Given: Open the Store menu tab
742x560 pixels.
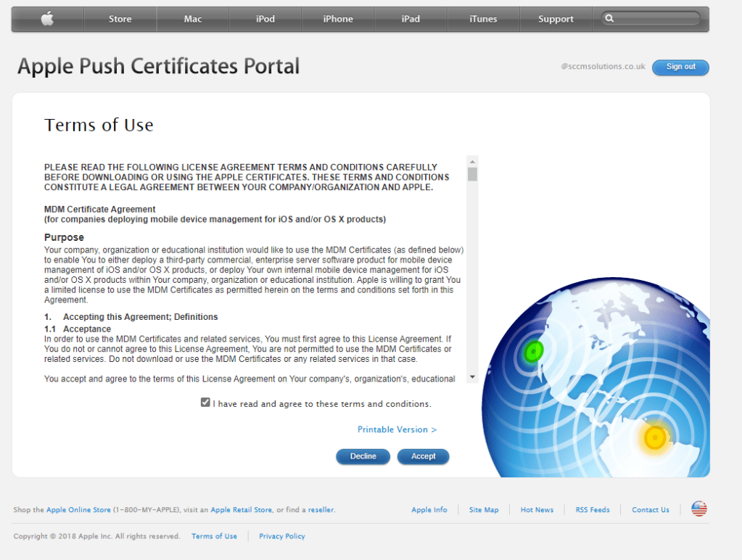Looking at the screenshot, I should [120, 19].
